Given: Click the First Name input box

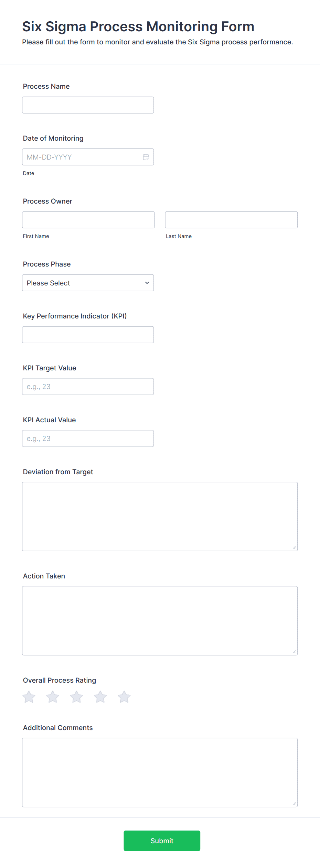Looking at the screenshot, I should point(88,220).
